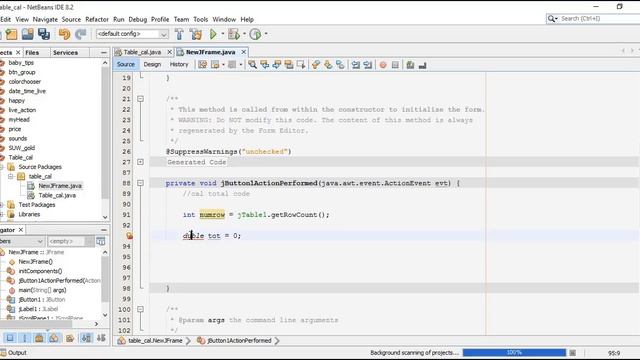Switch to the Table_cal.java editor tab
Screen dimensions: 640x360
point(142,52)
